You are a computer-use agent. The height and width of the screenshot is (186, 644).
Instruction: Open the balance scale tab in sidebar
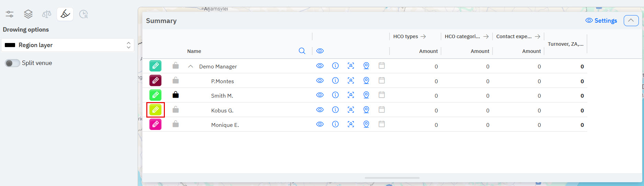click(47, 14)
